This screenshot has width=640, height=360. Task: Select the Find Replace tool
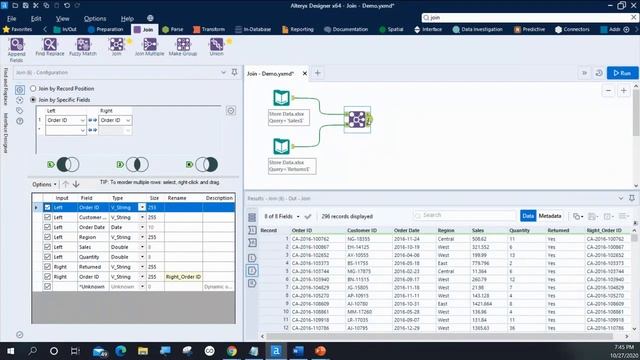pyautogui.click(x=50, y=47)
